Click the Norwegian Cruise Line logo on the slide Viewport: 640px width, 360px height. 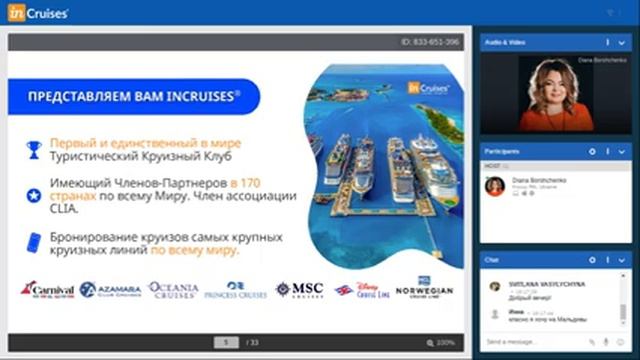pos(424,288)
